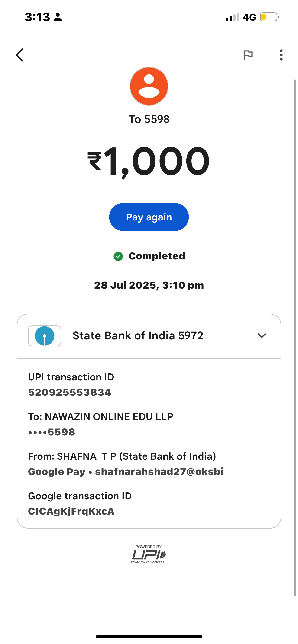Tap the To 5598 recipient label
The image size is (298, 644).
149,119
